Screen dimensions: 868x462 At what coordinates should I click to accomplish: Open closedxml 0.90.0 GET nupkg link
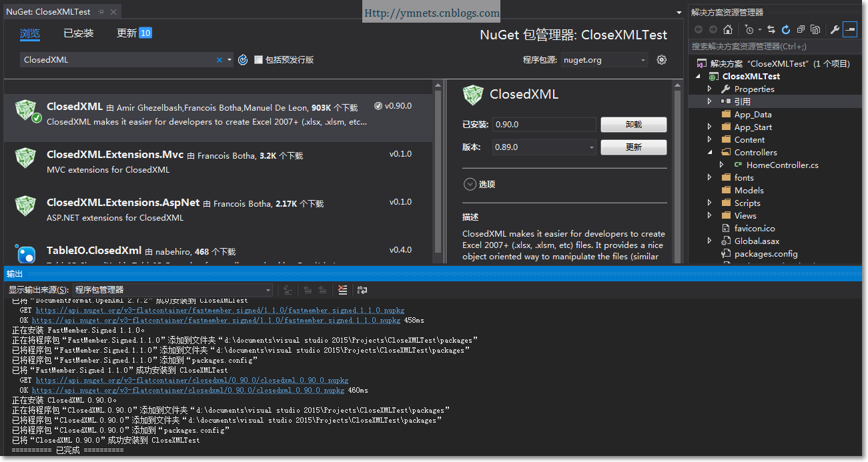pos(192,381)
